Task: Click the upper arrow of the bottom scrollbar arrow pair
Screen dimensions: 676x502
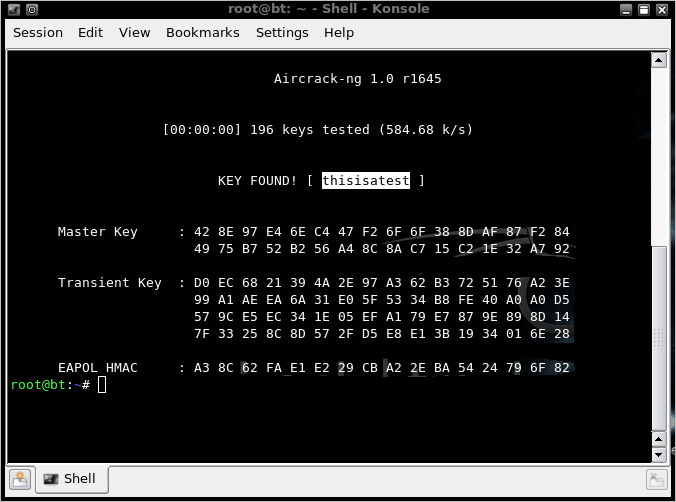Action: pos(658,439)
